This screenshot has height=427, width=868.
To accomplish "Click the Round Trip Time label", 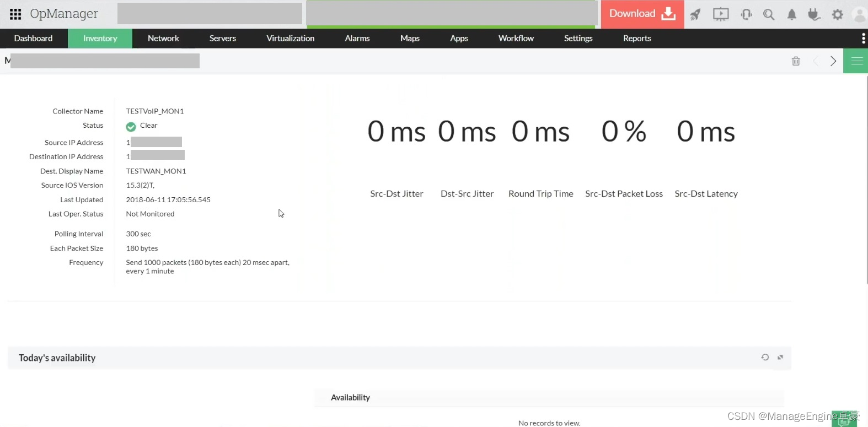I will click(x=541, y=193).
